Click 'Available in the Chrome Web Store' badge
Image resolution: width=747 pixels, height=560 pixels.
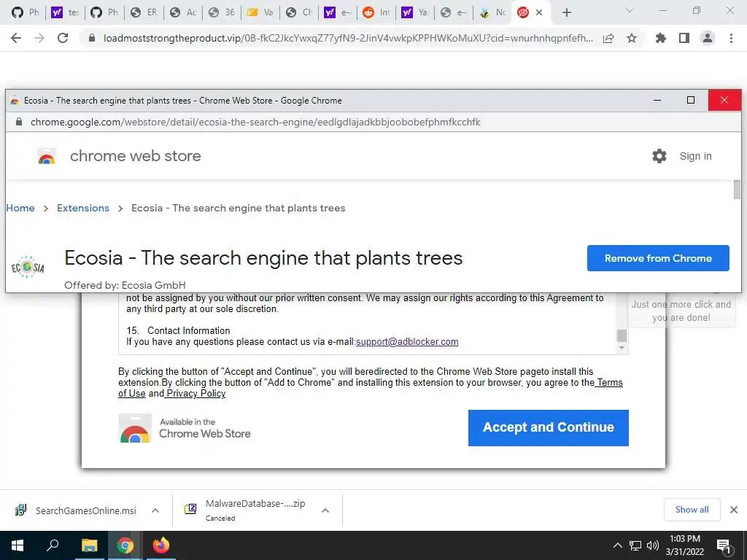pos(185,428)
